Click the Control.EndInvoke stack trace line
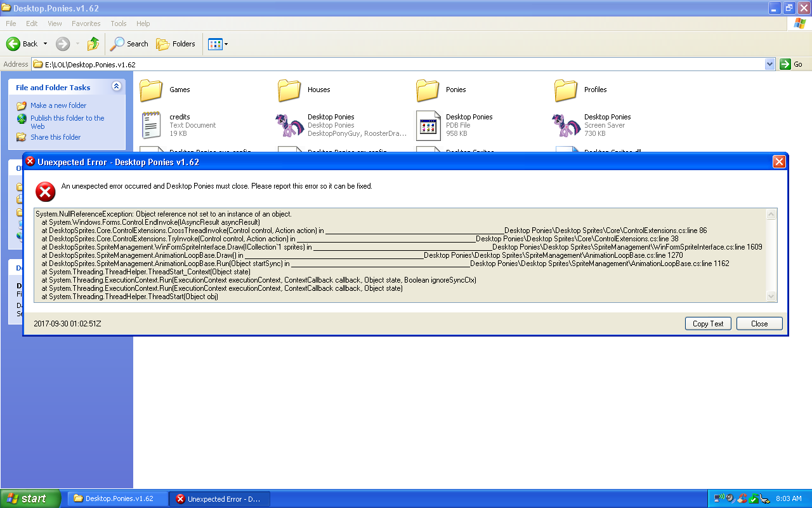812x508 pixels. pos(151,222)
